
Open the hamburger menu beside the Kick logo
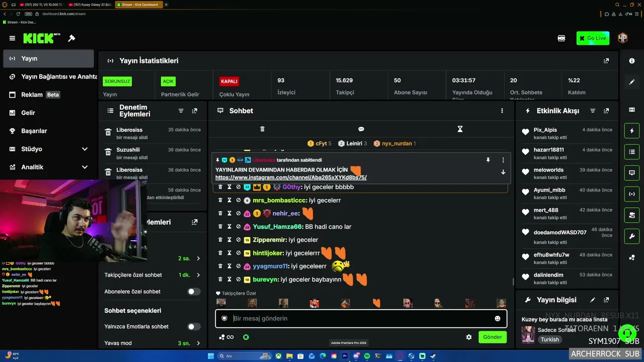(12, 38)
